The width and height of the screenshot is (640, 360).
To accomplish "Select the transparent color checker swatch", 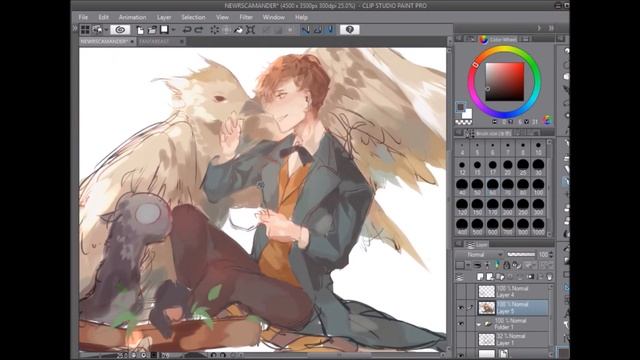I will click(464, 122).
